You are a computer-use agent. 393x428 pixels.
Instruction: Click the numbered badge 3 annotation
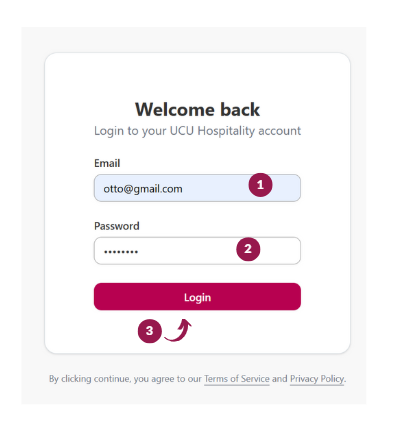pyautogui.click(x=150, y=331)
